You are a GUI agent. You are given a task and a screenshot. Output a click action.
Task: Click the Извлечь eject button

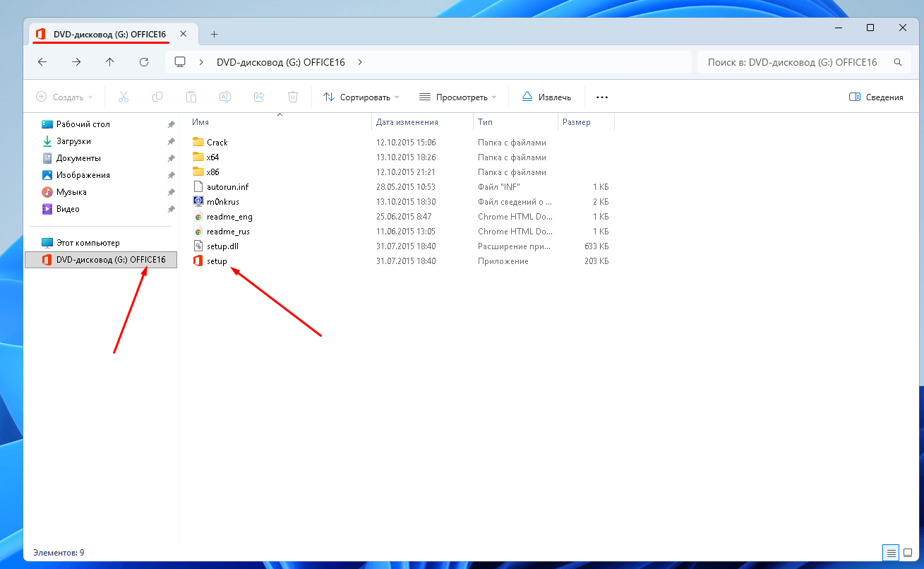click(x=546, y=97)
